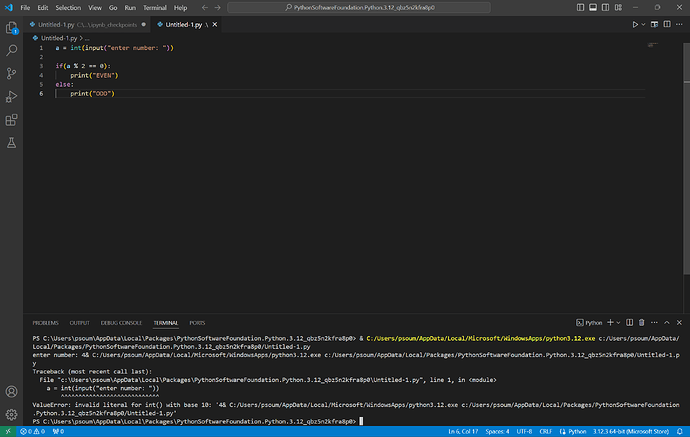Click the editor vertical scrollbar
Viewport: 690px width, 437px height.
[x=686, y=158]
